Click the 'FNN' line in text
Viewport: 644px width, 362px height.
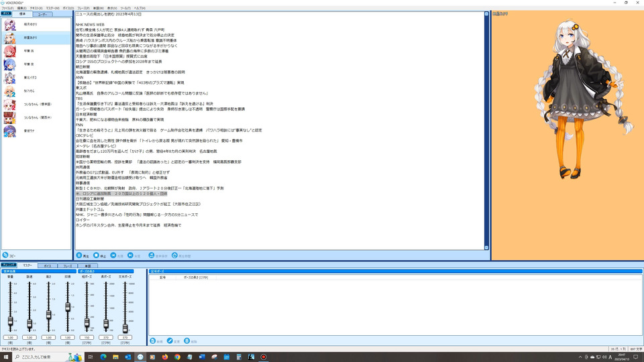coord(79,125)
